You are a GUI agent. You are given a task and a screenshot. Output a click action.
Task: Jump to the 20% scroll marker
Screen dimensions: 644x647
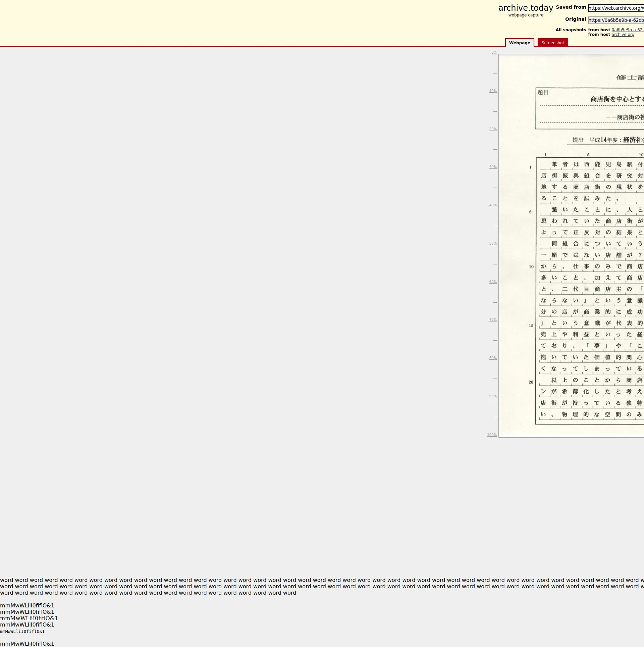[493, 129]
